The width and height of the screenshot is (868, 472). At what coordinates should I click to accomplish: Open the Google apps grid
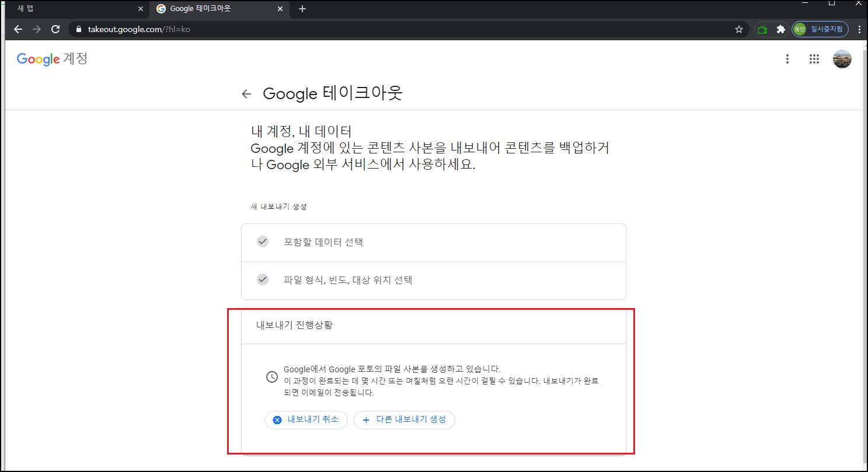click(814, 59)
